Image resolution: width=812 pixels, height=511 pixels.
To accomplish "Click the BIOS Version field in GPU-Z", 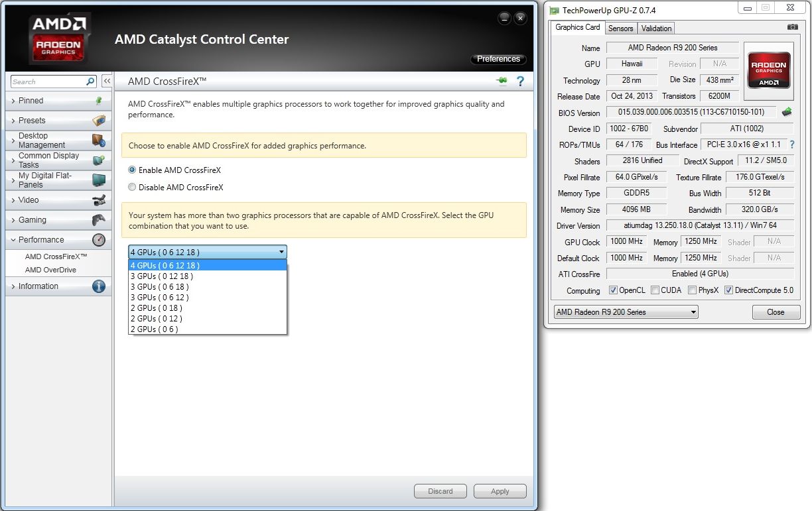I will (692, 113).
